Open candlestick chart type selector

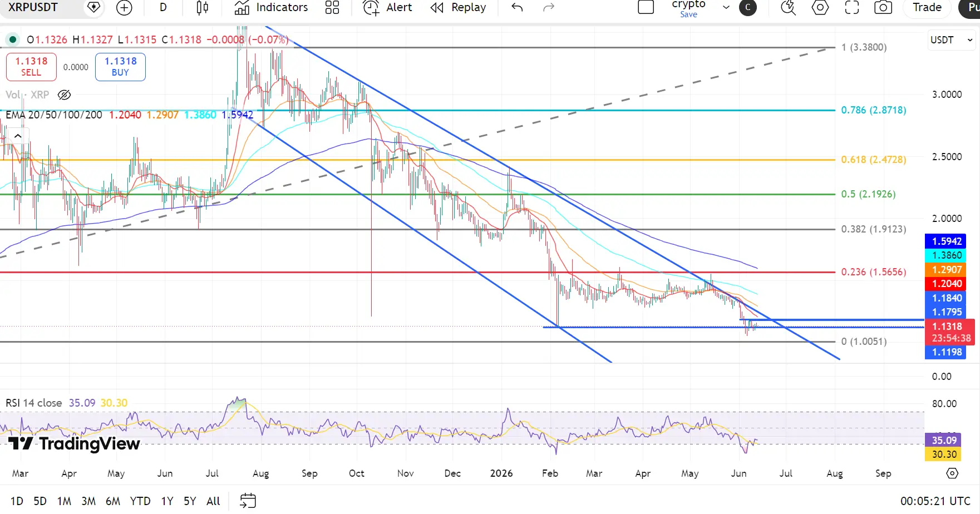[x=203, y=7]
